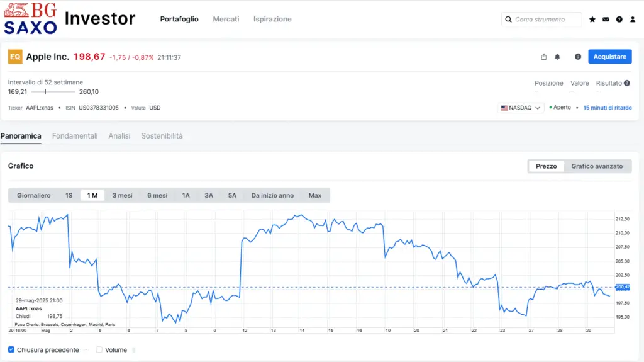Enable Volume checkbox

99,349
